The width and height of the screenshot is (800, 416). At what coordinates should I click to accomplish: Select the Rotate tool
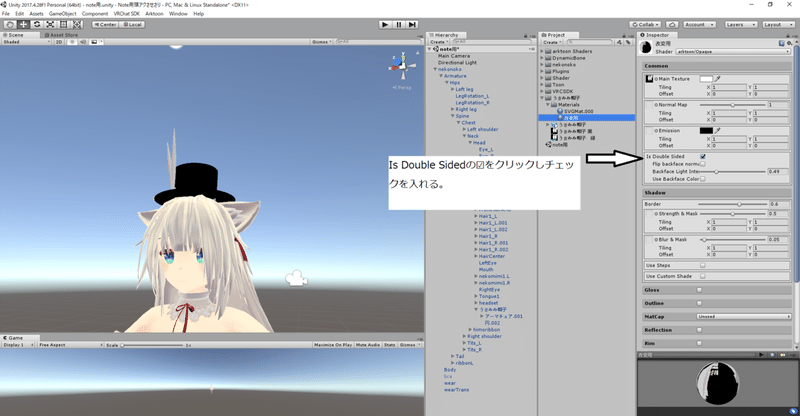37,25
